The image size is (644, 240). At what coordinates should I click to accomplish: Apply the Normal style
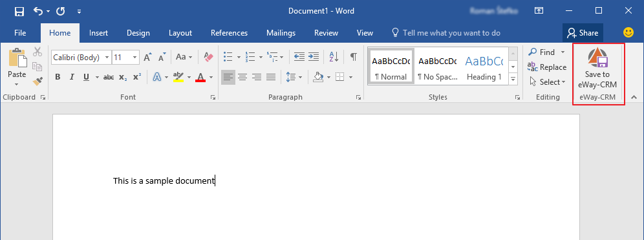coord(391,67)
